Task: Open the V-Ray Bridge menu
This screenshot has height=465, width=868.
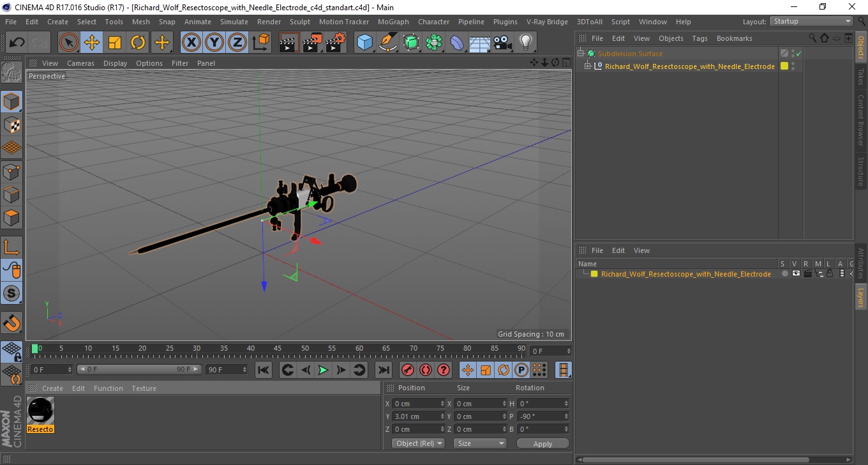Action: (x=547, y=22)
